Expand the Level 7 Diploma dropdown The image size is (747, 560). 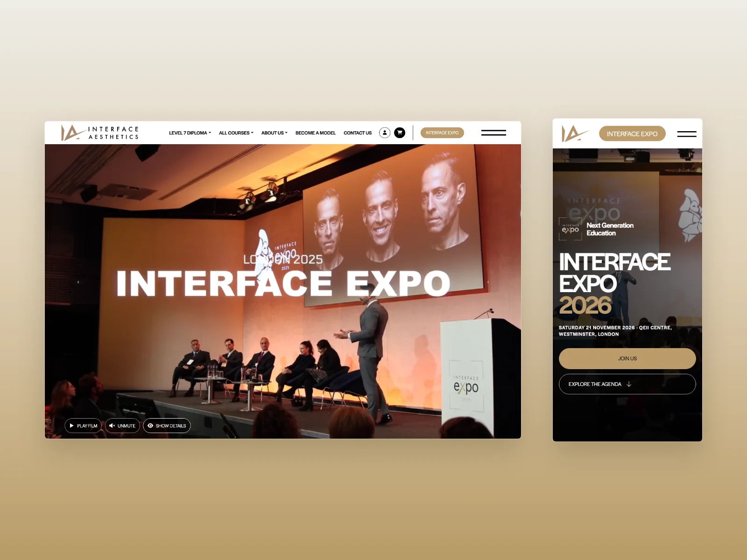(x=190, y=133)
